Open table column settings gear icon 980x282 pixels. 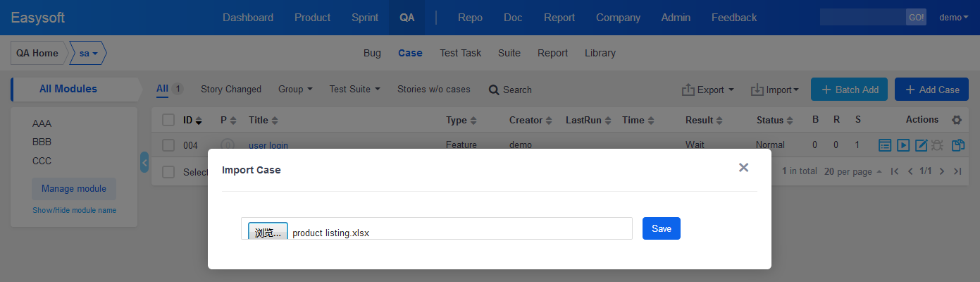click(957, 120)
